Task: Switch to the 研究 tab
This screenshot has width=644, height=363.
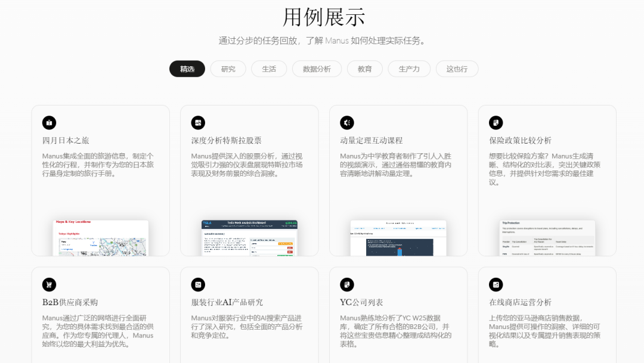Action: [x=228, y=69]
